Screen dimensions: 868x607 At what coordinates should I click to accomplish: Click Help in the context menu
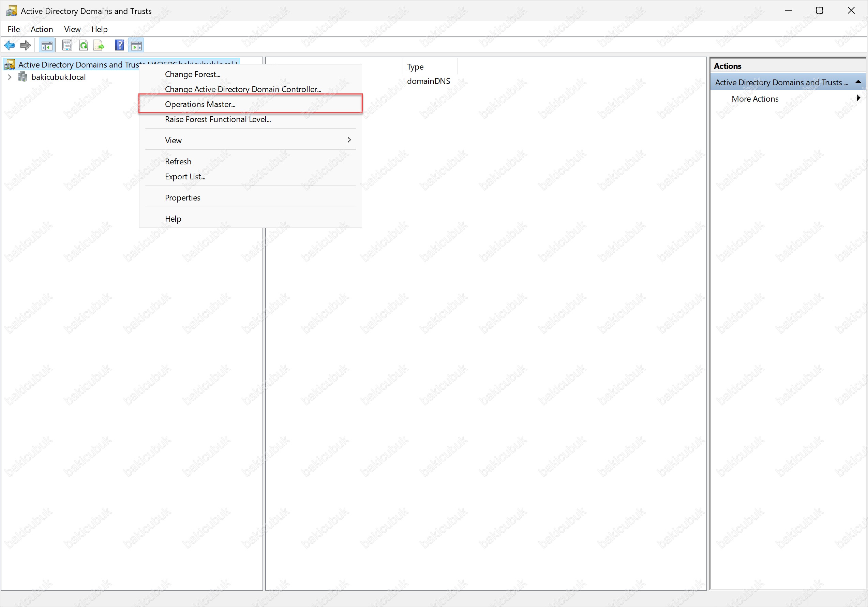click(250, 219)
